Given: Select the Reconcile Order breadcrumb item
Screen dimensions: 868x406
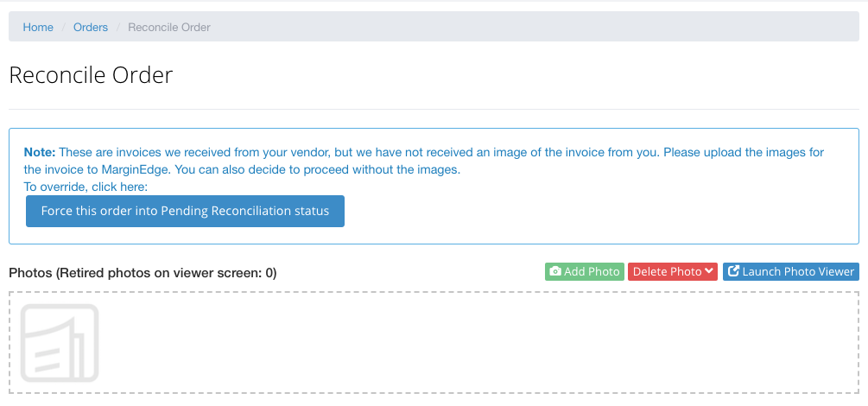Looking at the screenshot, I should pyautogui.click(x=169, y=27).
